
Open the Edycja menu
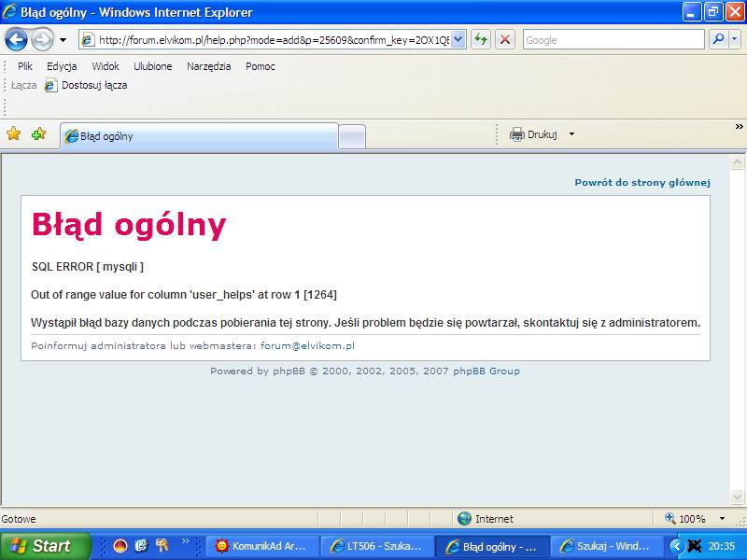point(62,66)
